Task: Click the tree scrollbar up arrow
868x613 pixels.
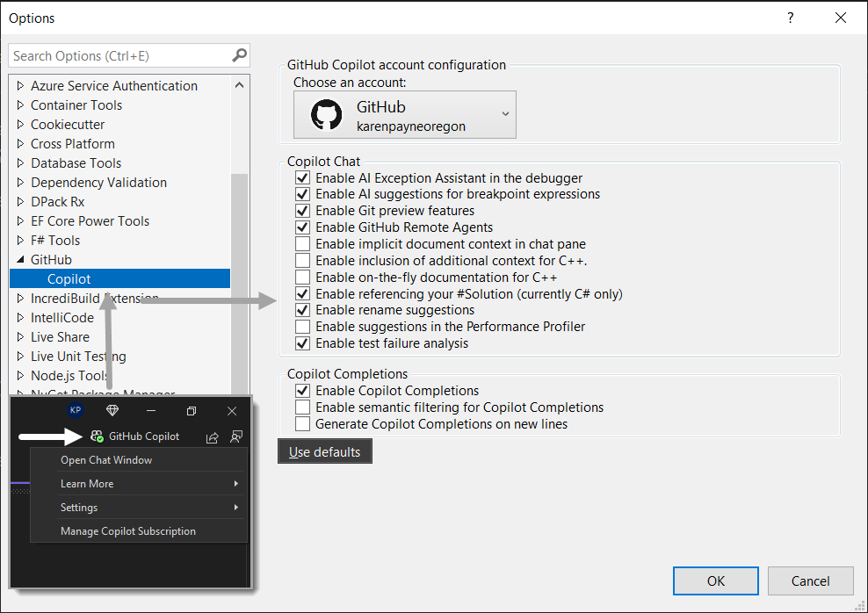Action: [239, 85]
